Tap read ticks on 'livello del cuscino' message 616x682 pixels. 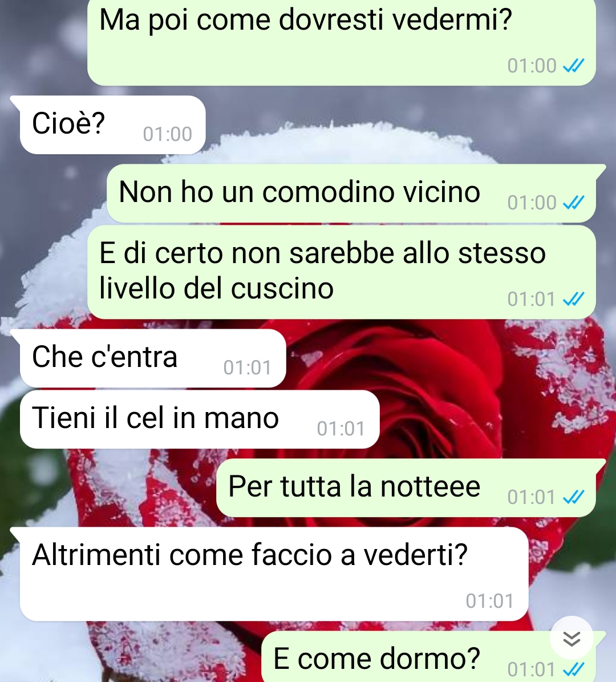pos(573,299)
